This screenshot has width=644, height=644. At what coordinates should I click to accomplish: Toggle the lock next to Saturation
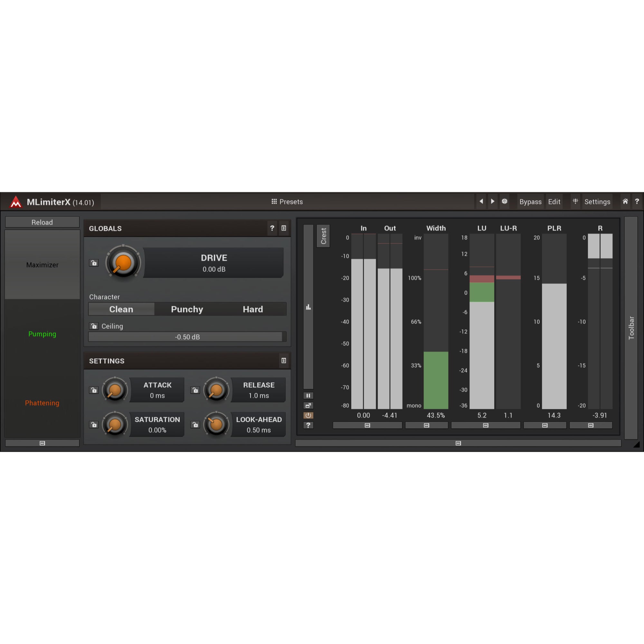point(94,425)
